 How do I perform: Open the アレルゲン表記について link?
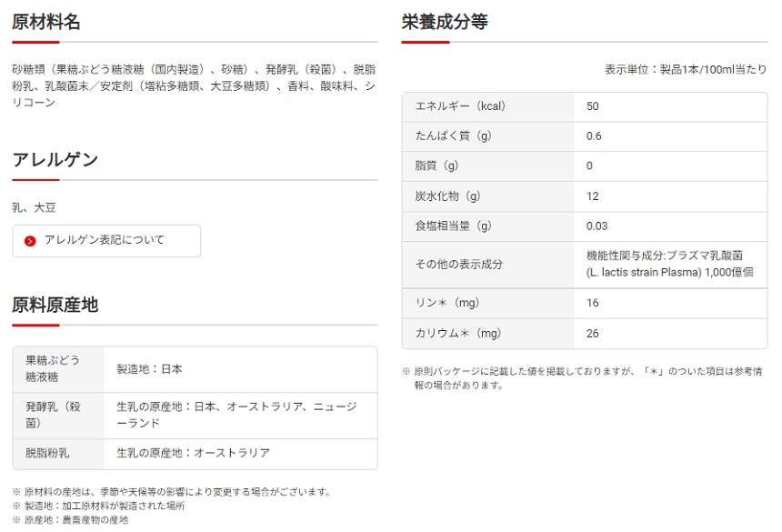[x=105, y=241]
